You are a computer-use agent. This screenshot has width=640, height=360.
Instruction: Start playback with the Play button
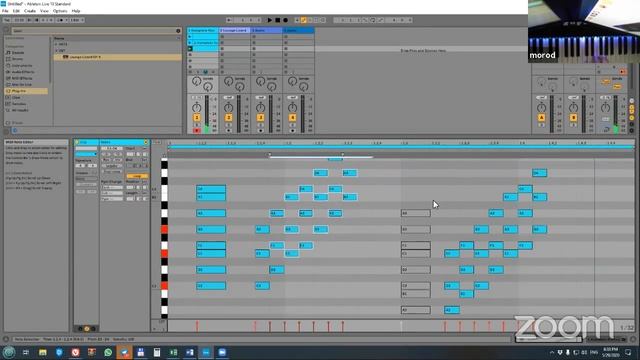tap(269, 20)
